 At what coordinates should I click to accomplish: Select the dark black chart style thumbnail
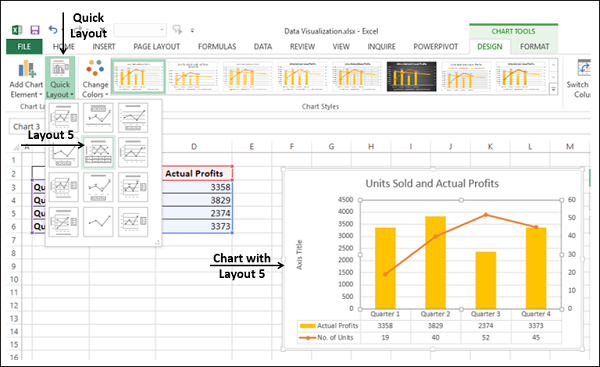click(x=411, y=77)
